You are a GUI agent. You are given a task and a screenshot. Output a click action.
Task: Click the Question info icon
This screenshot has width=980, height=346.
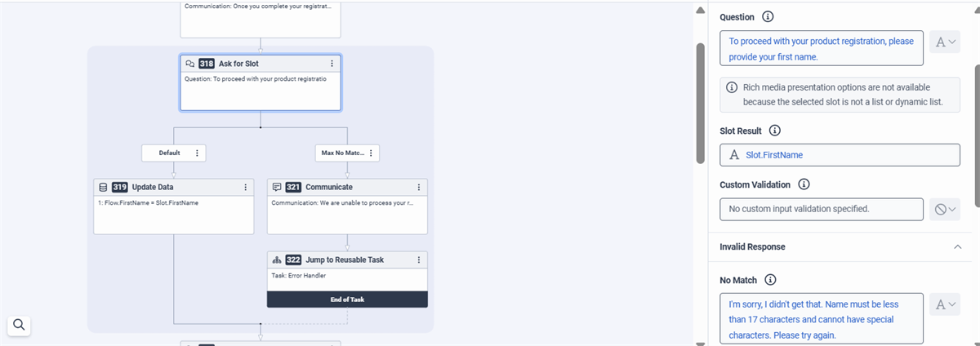coord(768,16)
